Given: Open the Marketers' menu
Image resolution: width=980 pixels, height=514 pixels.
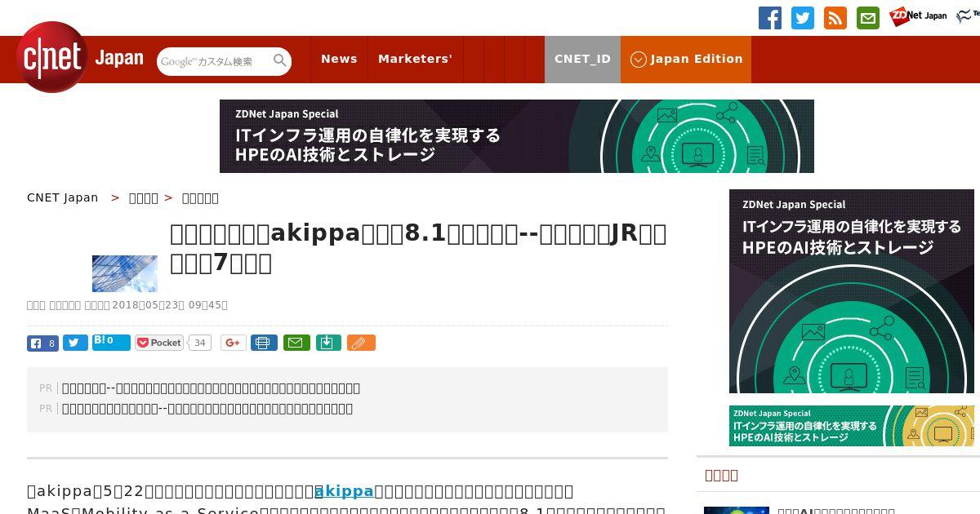Looking at the screenshot, I should pyautogui.click(x=415, y=59).
